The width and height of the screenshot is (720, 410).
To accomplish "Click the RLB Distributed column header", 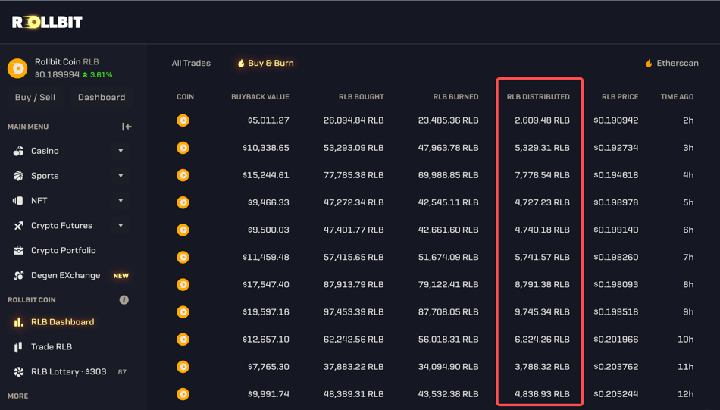I will tap(538, 97).
